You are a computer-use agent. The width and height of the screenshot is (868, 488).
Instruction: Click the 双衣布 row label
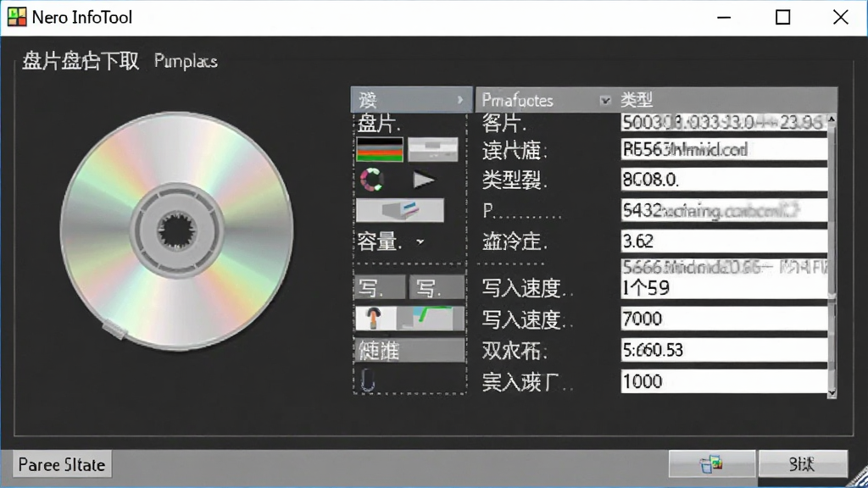point(515,350)
